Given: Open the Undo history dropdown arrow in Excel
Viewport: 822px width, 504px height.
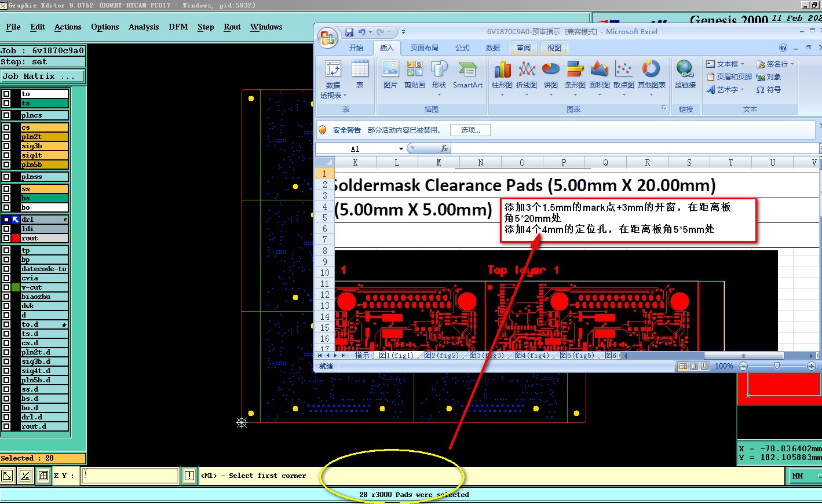Looking at the screenshot, I should point(370,32).
